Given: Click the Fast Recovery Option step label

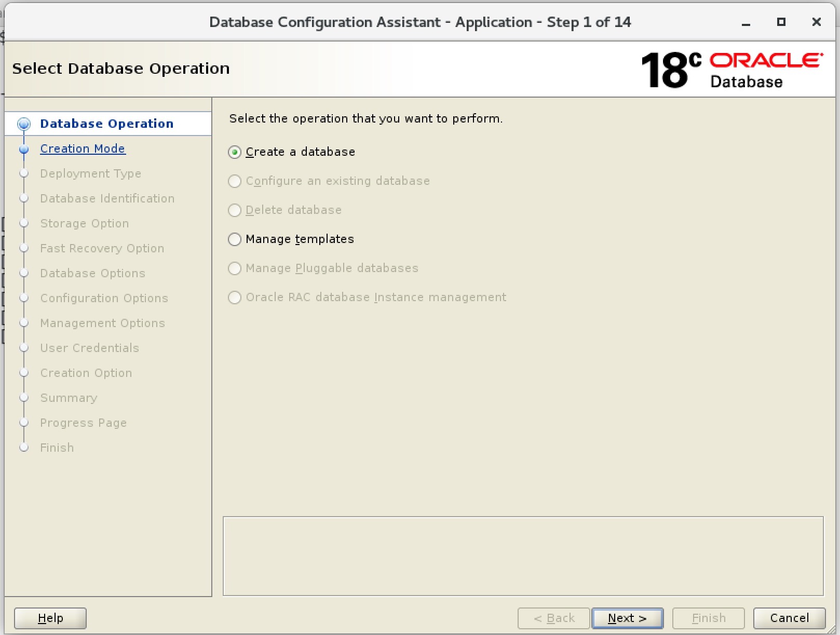Looking at the screenshot, I should 102,248.
